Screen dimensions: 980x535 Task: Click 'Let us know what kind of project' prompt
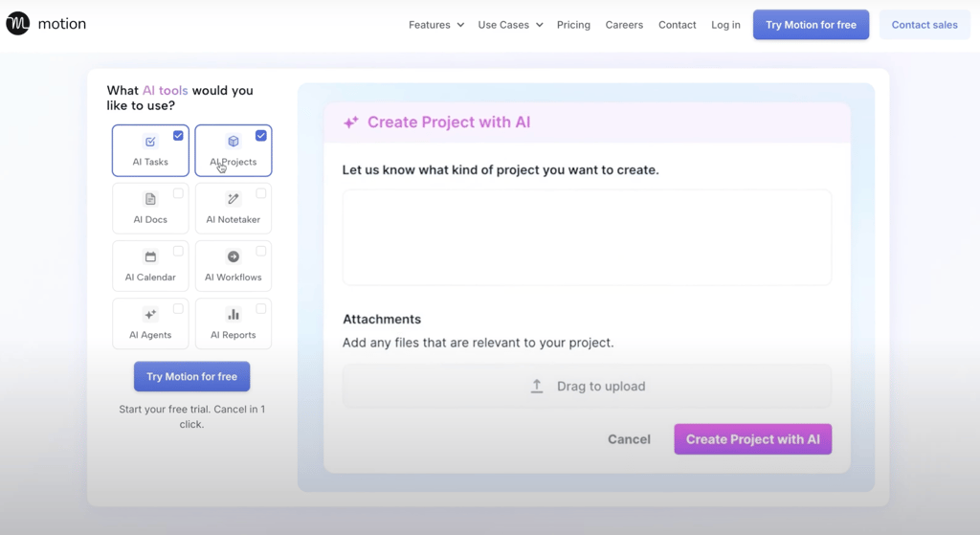point(501,170)
